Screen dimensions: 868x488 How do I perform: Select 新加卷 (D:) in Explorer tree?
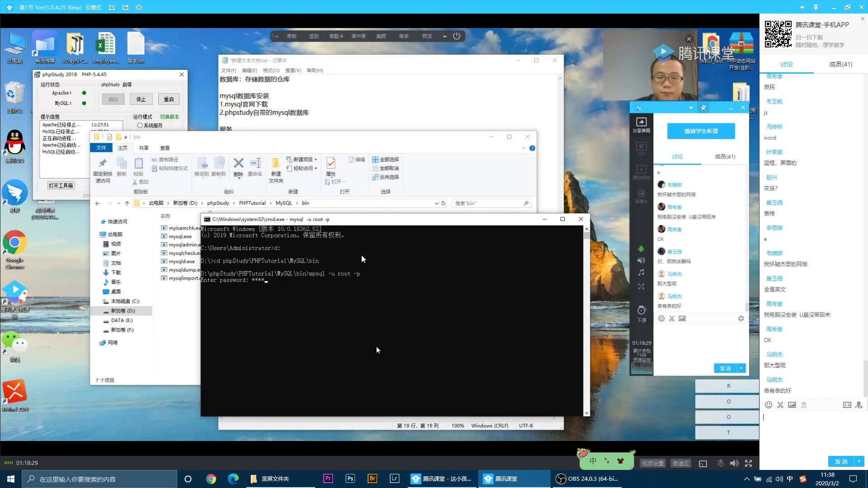[122, 311]
